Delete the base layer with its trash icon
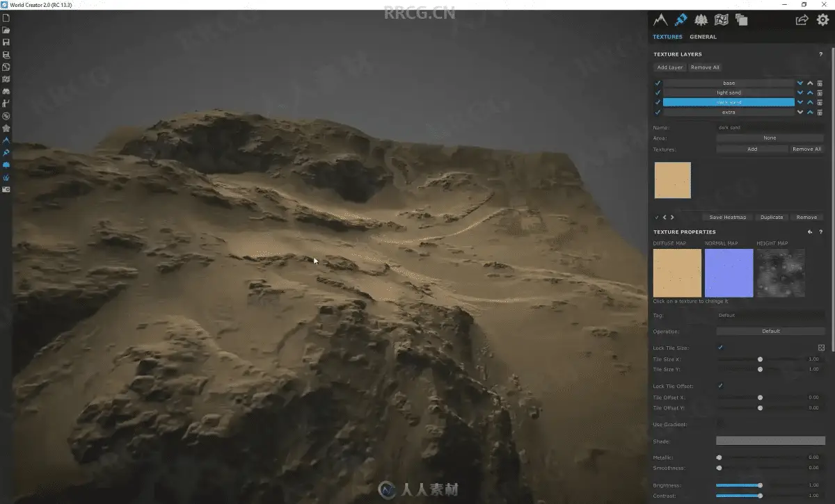Screen dimensions: 835x504 [820, 83]
